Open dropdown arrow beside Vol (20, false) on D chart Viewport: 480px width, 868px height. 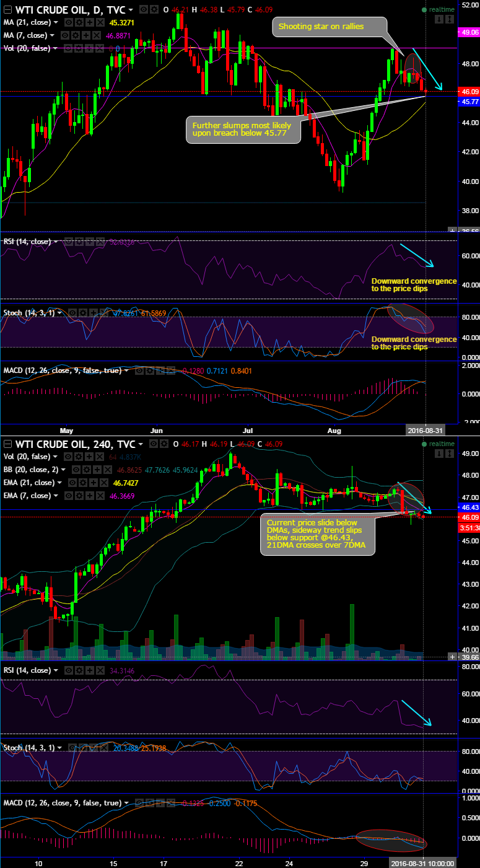(x=55, y=48)
